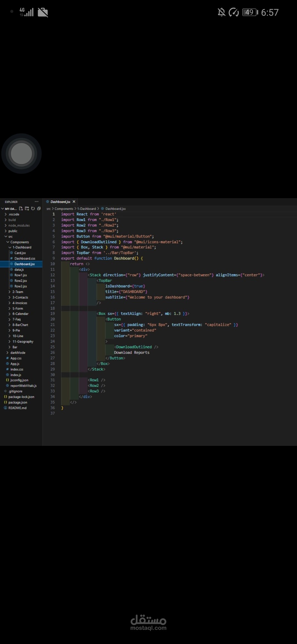297x644 pixels.
Task: Tap the battery indicator showing 49
Action: 250,12
